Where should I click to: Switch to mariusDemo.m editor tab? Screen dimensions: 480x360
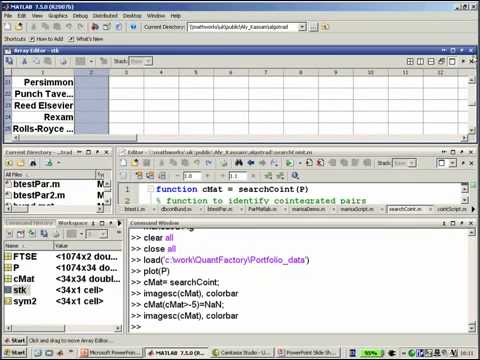pyautogui.click(x=308, y=209)
